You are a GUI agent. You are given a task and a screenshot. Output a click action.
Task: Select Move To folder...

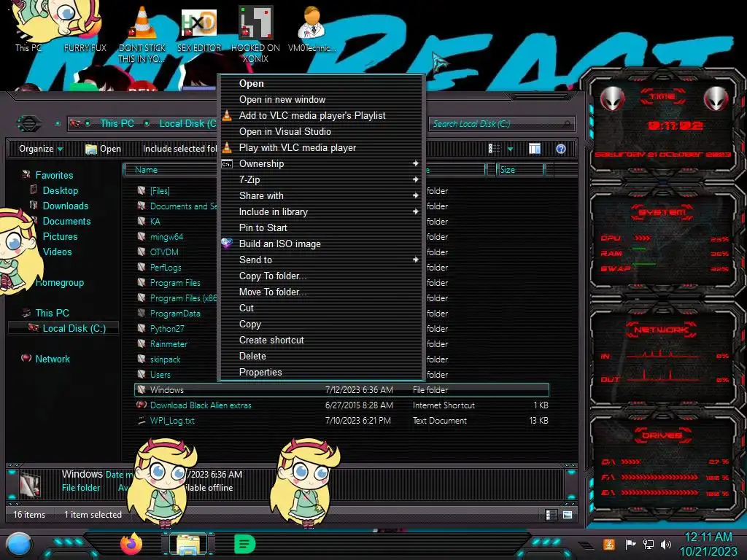(x=322, y=292)
